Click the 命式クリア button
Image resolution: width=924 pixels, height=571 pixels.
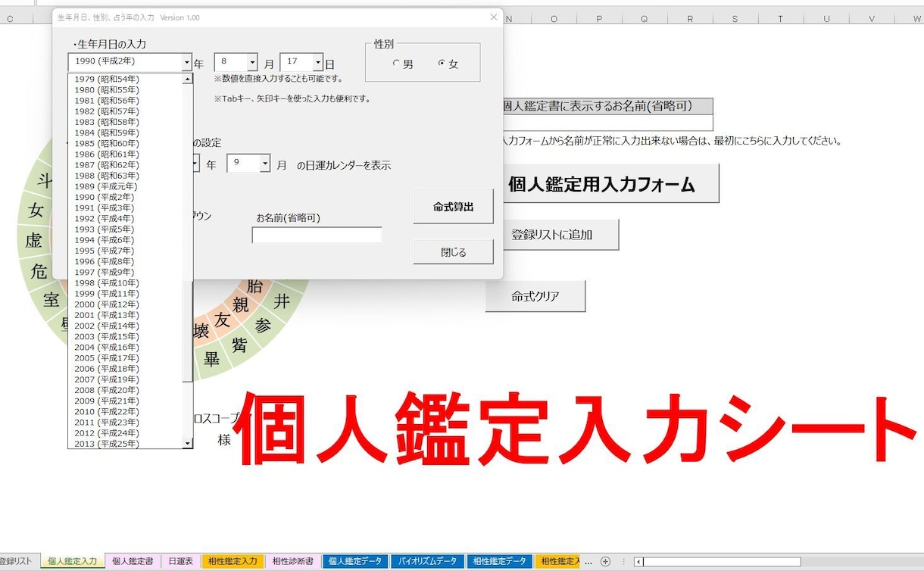(x=535, y=296)
